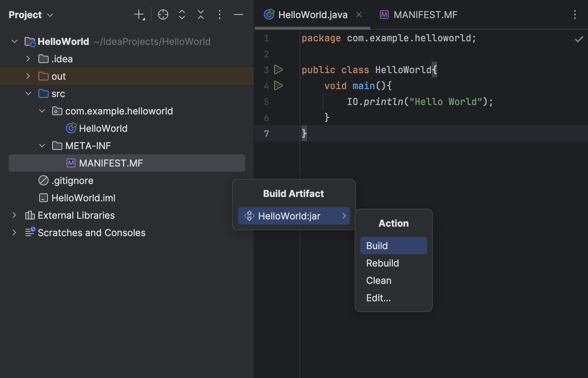Add new item using plus toolbar icon
This screenshot has width=588, height=378.
point(139,14)
